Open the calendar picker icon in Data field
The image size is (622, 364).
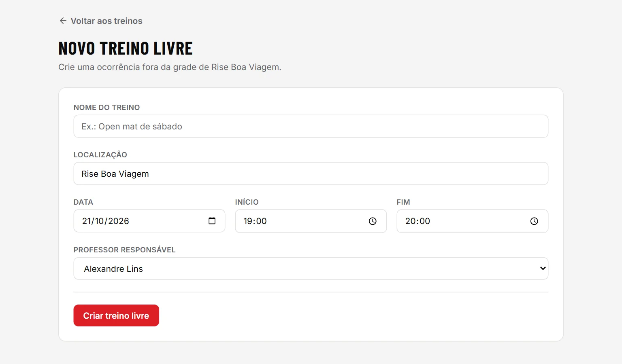pos(212,221)
